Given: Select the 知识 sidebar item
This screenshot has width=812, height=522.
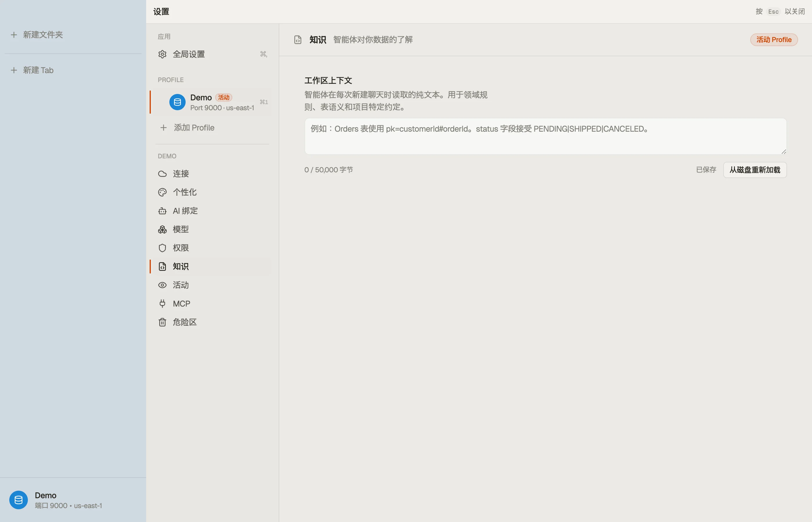Looking at the screenshot, I should pos(213,267).
